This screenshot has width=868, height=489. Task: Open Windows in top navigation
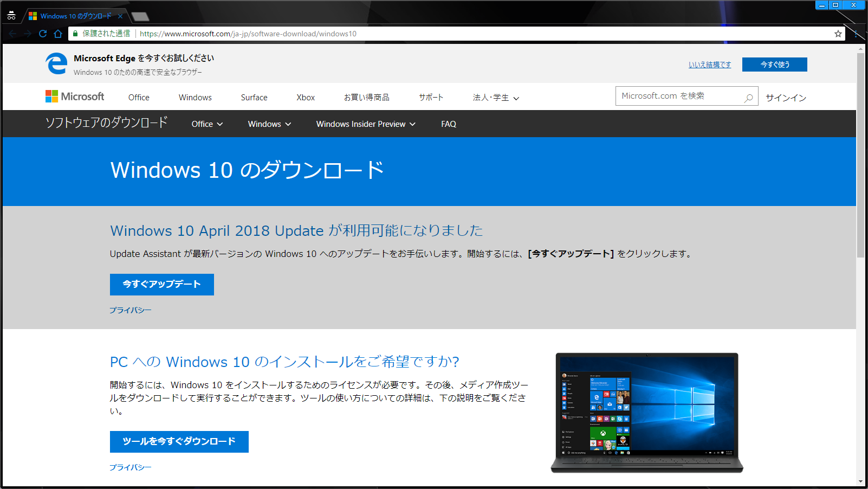195,98
